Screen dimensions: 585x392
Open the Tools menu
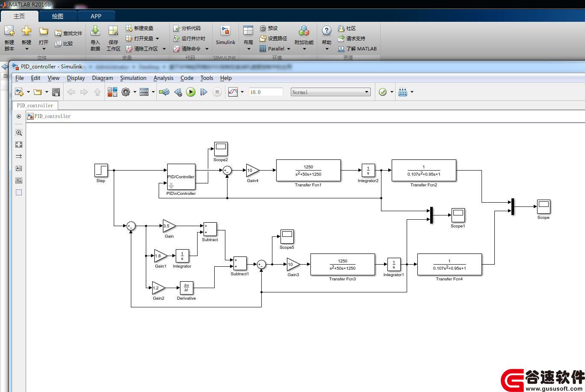(207, 78)
